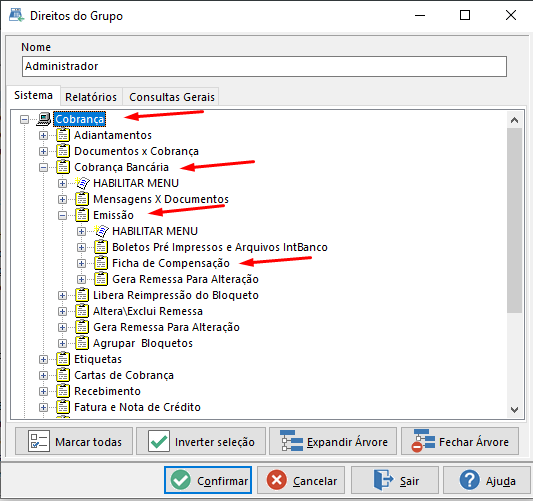
Task: Expand the Cartas de Cobrança node
Action: [43, 375]
